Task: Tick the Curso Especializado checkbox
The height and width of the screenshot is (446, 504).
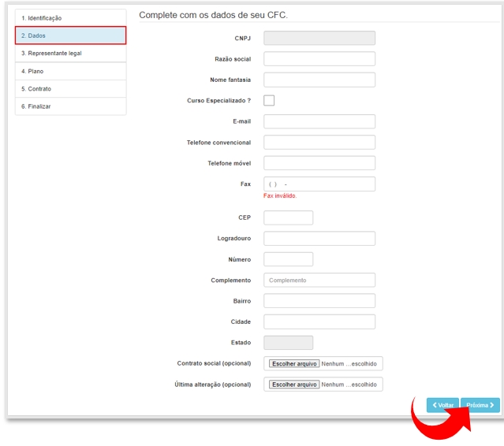Action: tap(269, 100)
